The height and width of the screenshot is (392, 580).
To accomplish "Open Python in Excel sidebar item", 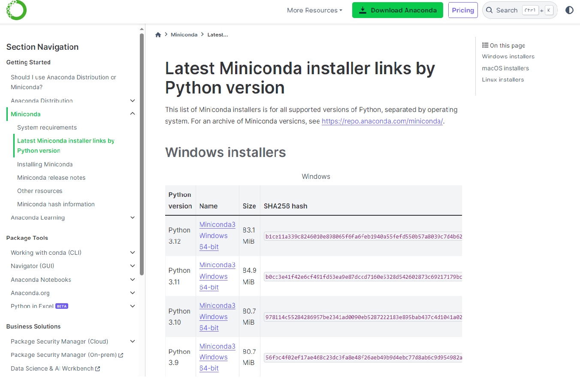I will [x=32, y=306].
